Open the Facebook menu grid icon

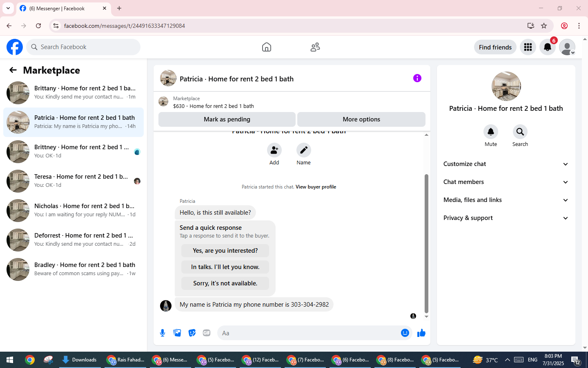(528, 47)
